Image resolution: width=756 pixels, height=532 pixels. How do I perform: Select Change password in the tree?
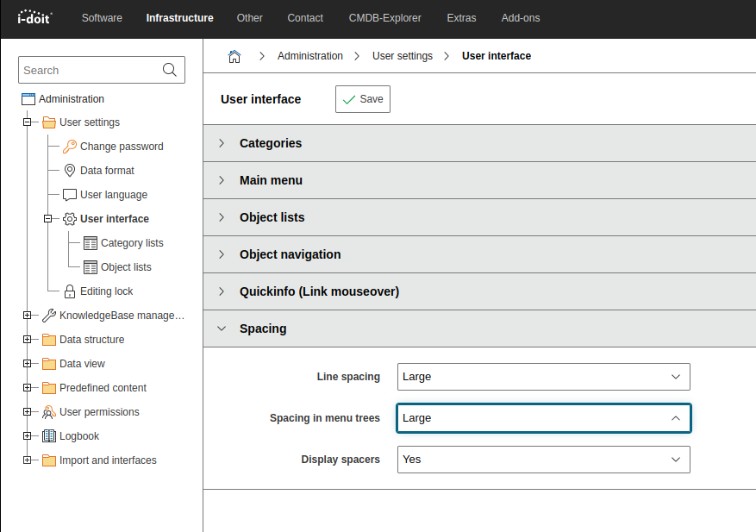(122, 147)
